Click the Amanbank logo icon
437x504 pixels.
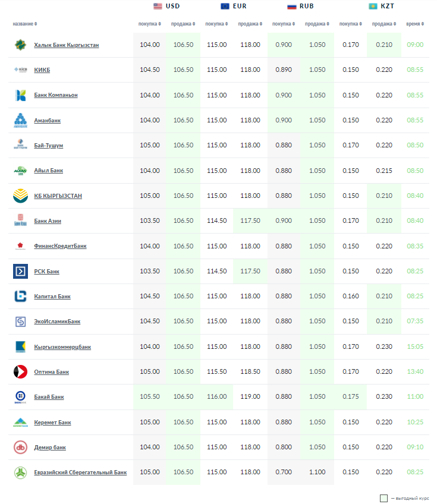20,120
